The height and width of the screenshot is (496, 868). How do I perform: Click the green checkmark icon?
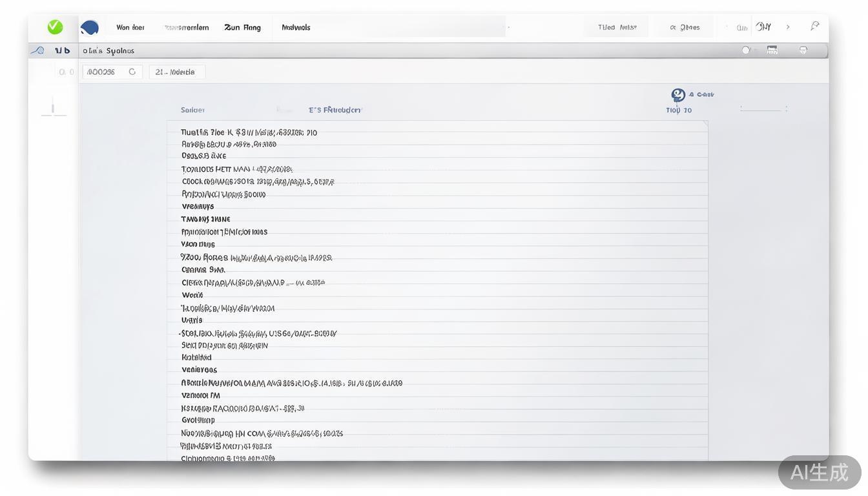55,27
